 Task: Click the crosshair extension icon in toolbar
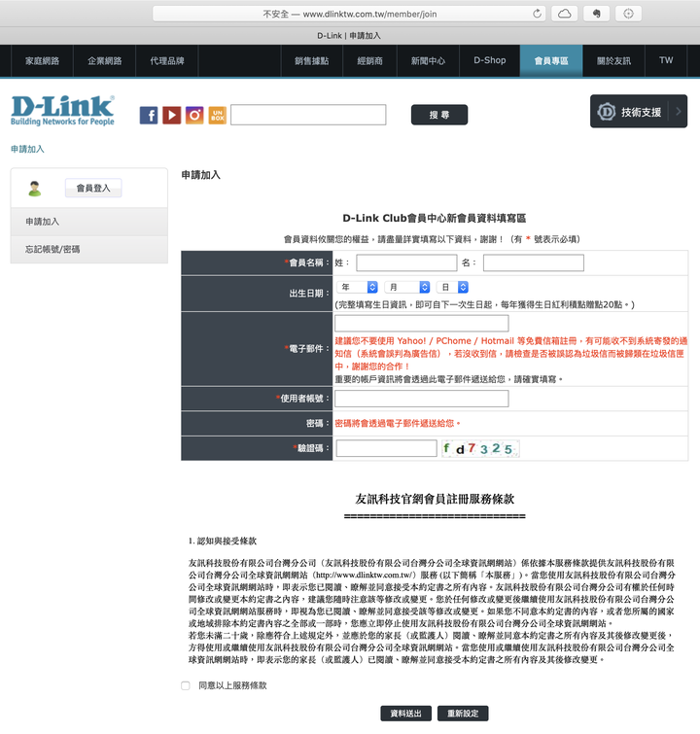tap(628, 14)
